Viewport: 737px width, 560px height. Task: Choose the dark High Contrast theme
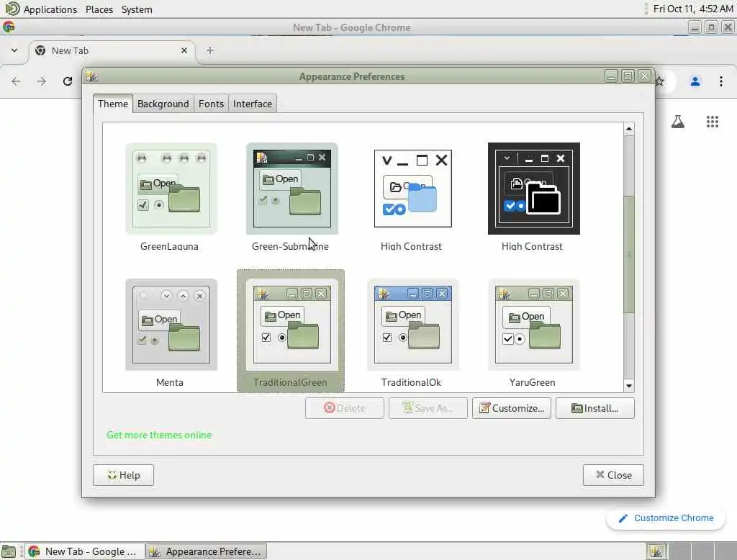coord(534,189)
